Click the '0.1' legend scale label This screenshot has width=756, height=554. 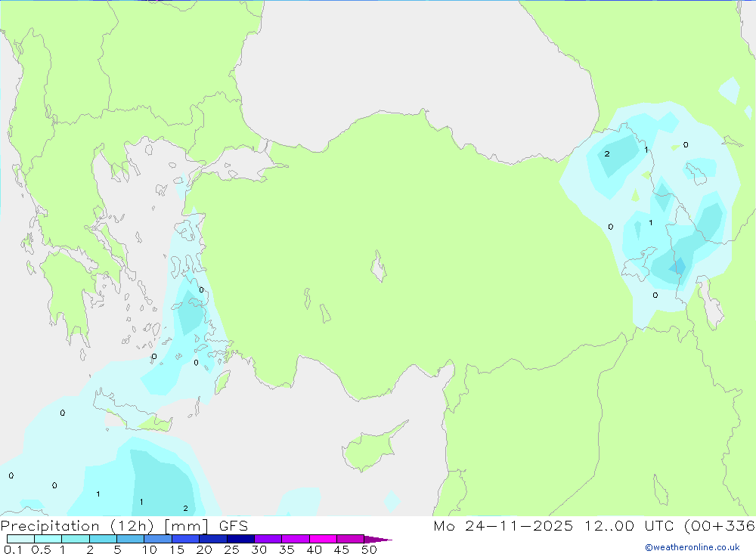[13, 549]
